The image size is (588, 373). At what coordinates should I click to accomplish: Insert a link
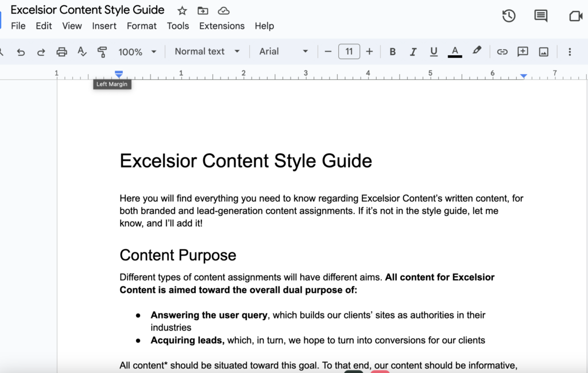[x=502, y=51]
